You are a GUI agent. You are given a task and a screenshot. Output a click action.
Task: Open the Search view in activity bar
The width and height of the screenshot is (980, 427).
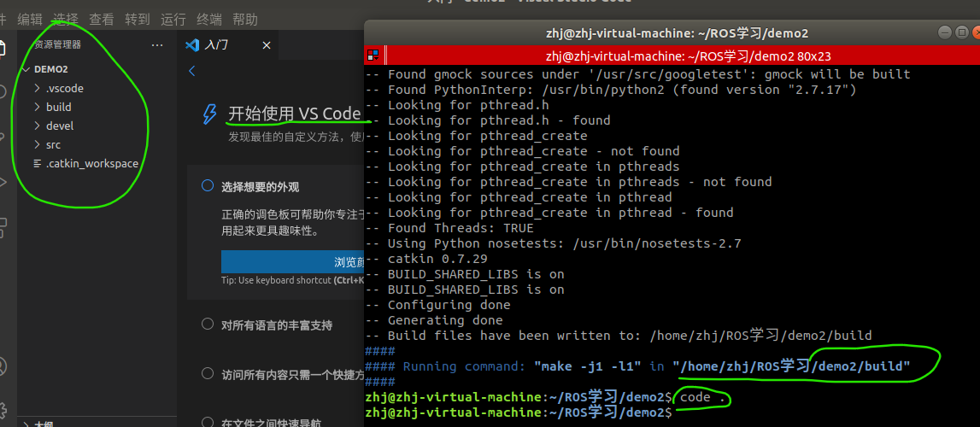pyautogui.click(x=3, y=91)
